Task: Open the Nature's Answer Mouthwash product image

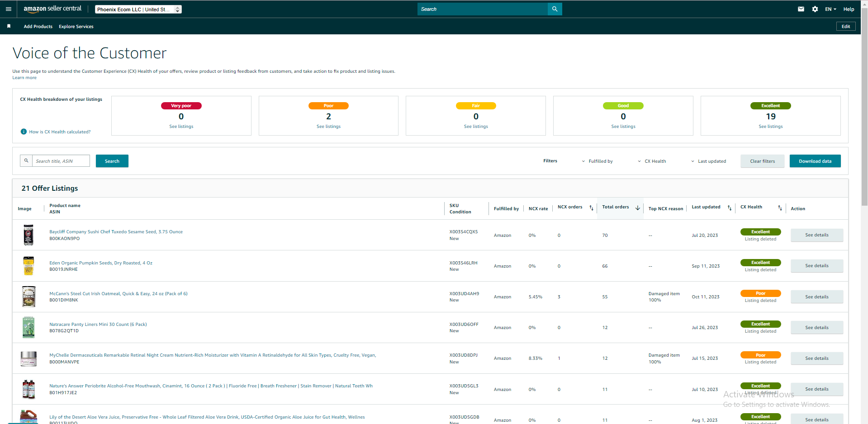Action: pyautogui.click(x=28, y=389)
